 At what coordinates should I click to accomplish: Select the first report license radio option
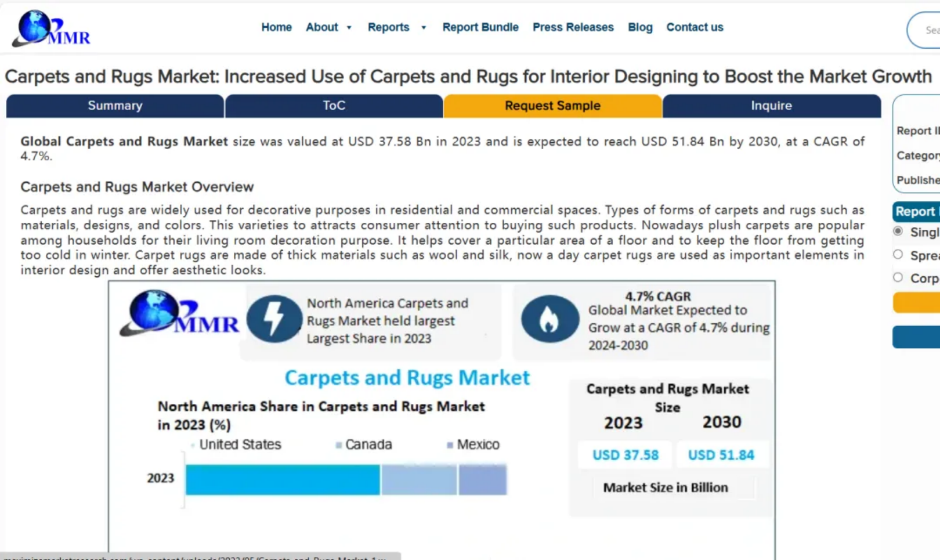(898, 232)
